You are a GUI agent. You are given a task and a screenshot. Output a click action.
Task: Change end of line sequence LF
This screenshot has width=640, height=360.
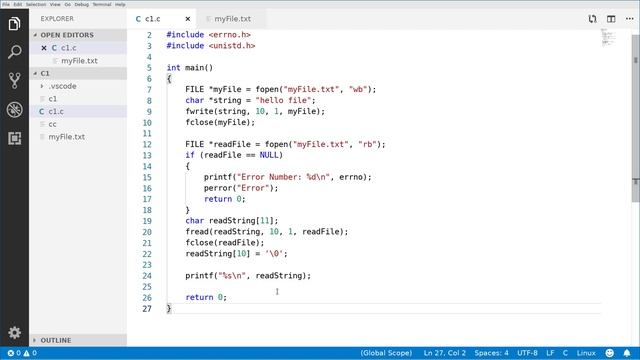tap(550, 353)
